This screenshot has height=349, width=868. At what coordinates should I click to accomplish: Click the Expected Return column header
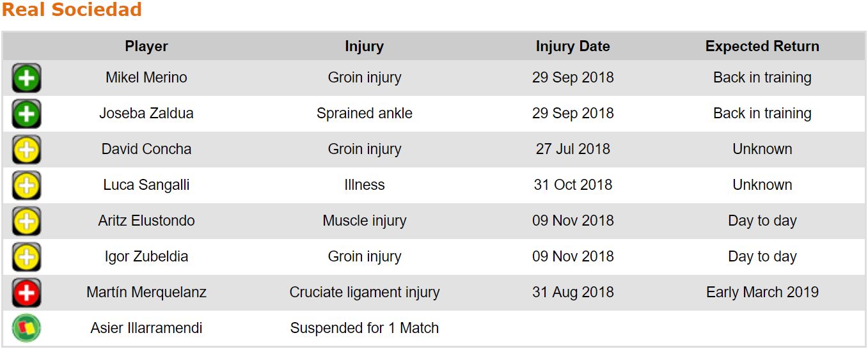pos(762,47)
